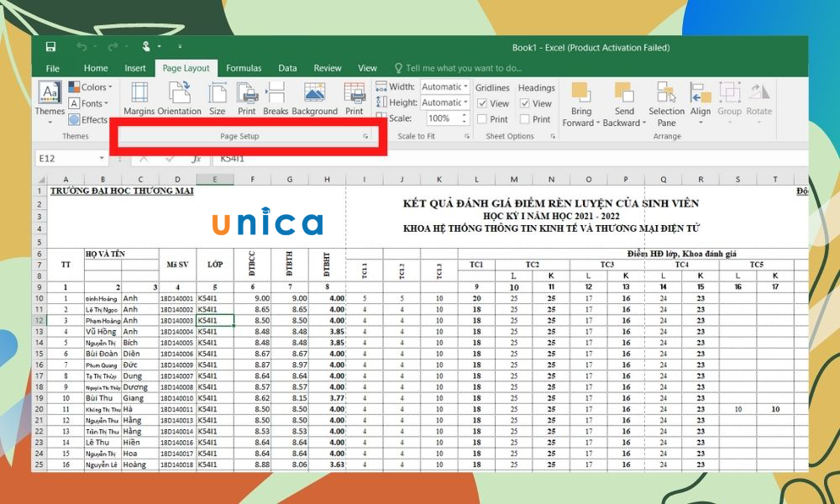The image size is (840, 504).
Task: Choose page Orientation
Action: 180,99
